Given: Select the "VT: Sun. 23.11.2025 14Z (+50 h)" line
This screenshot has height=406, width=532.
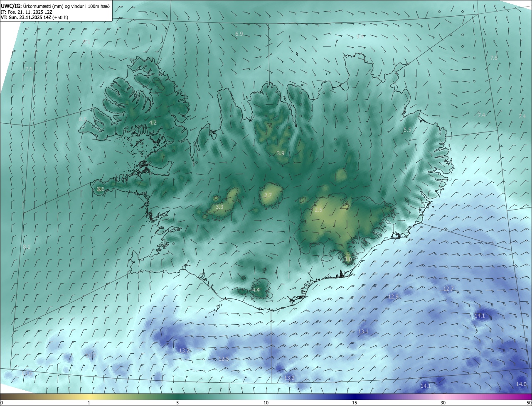Looking at the screenshot, I should [x=34, y=17].
